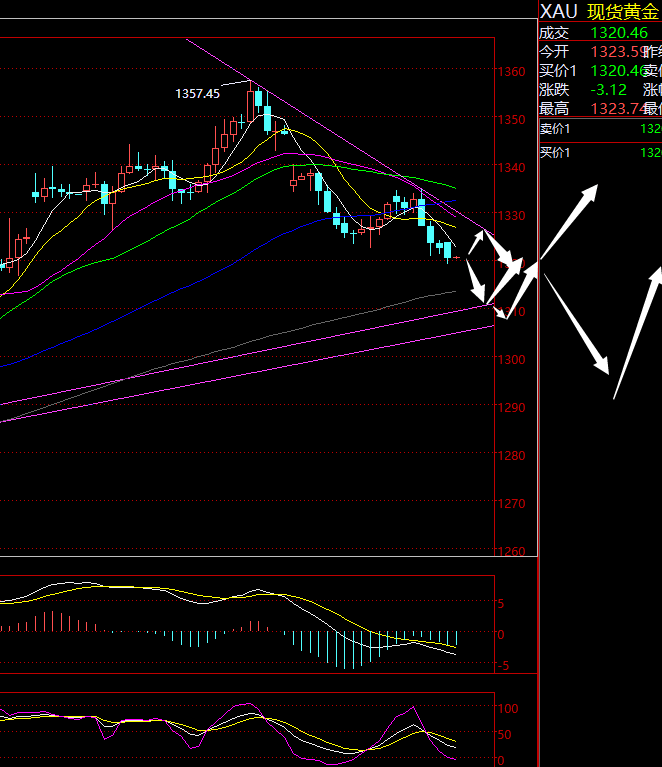Click the 1270 price axis label

pyautogui.click(x=511, y=503)
